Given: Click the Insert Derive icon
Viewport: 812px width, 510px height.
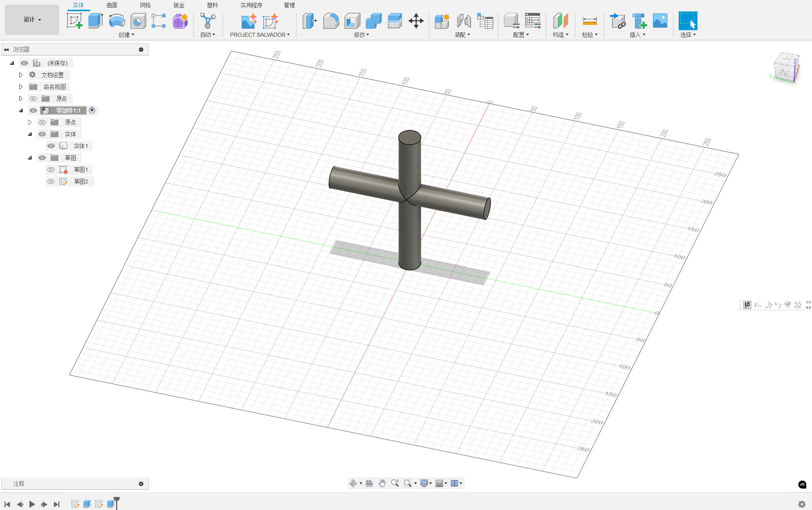Looking at the screenshot, I should pos(617,21).
